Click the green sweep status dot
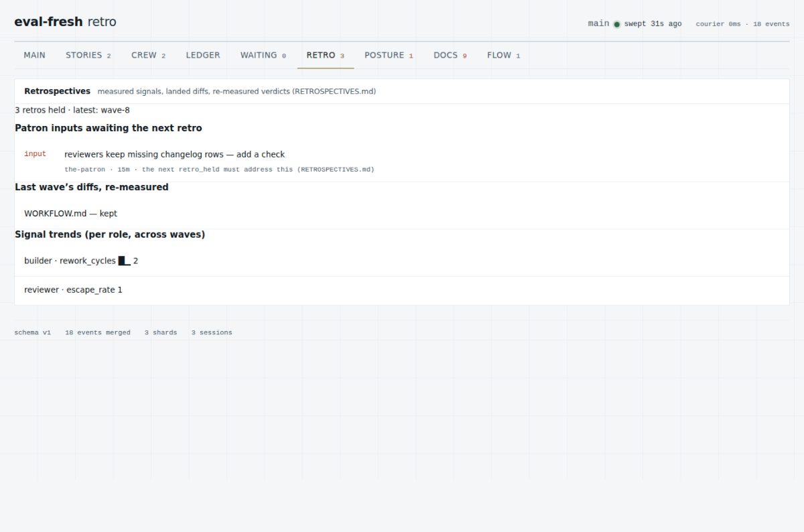Screen dimensions: 804x532 tap(617, 24)
